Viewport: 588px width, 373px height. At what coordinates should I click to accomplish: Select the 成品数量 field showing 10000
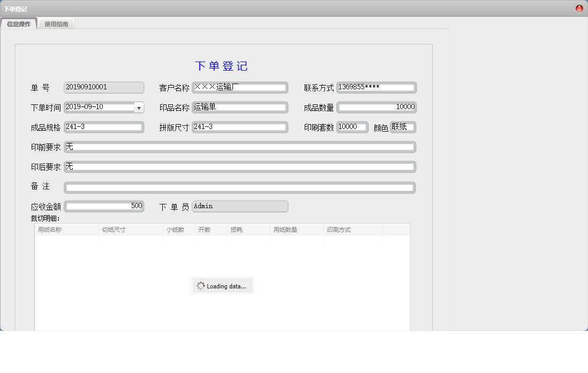coord(376,107)
